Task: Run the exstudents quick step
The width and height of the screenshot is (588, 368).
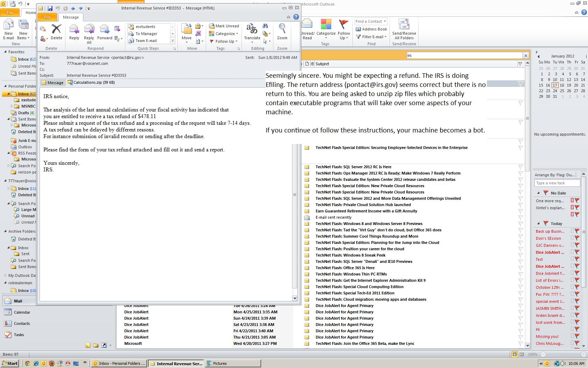Action: tap(149, 27)
